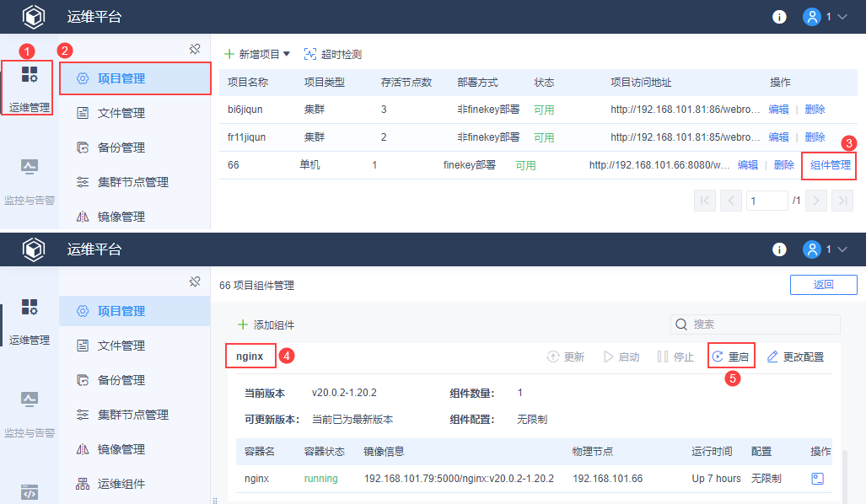866x504 pixels.
Task: Click the running status of nginx container
Action: point(321,479)
